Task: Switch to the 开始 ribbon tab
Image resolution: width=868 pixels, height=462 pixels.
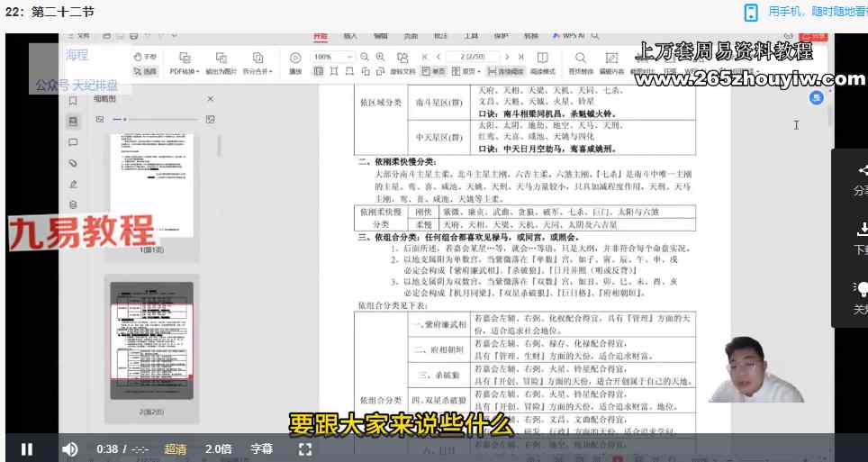Action: (x=321, y=36)
